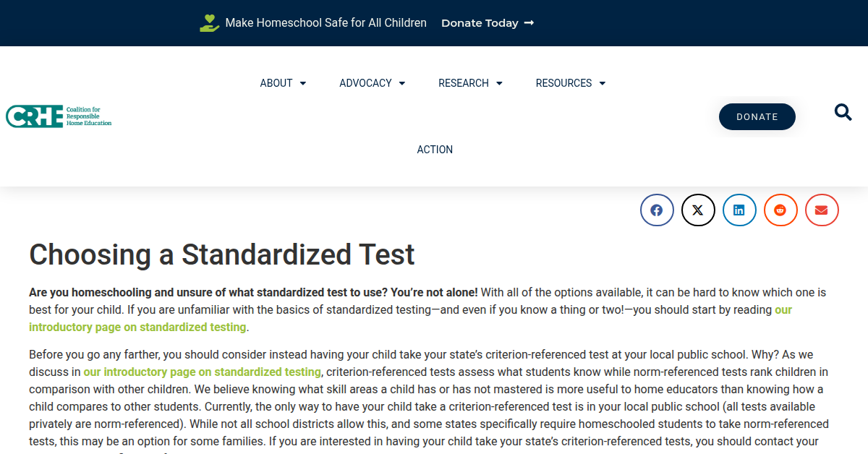Image resolution: width=868 pixels, height=454 pixels.
Task: Open the introductory page link in second paragraph
Action: [x=202, y=372]
